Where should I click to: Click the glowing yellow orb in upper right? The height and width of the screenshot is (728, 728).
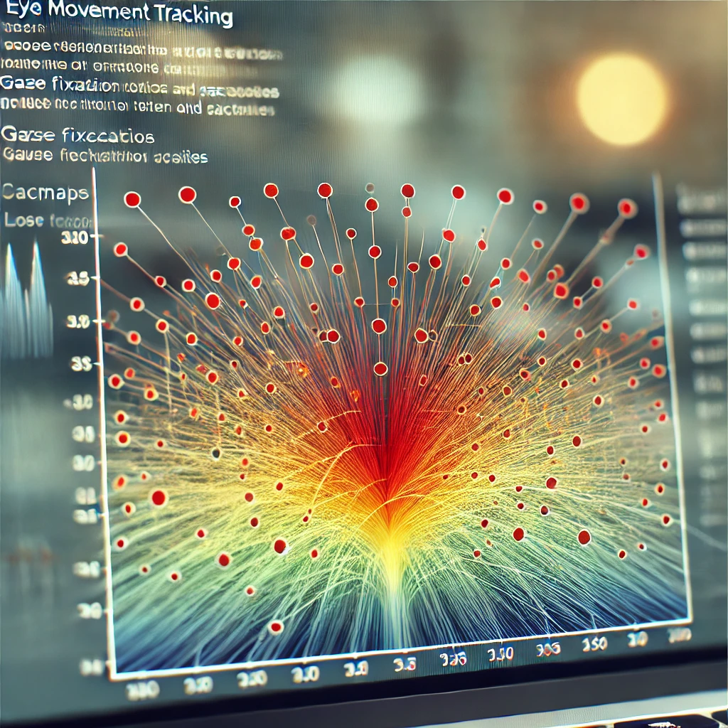pyautogui.click(x=621, y=99)
